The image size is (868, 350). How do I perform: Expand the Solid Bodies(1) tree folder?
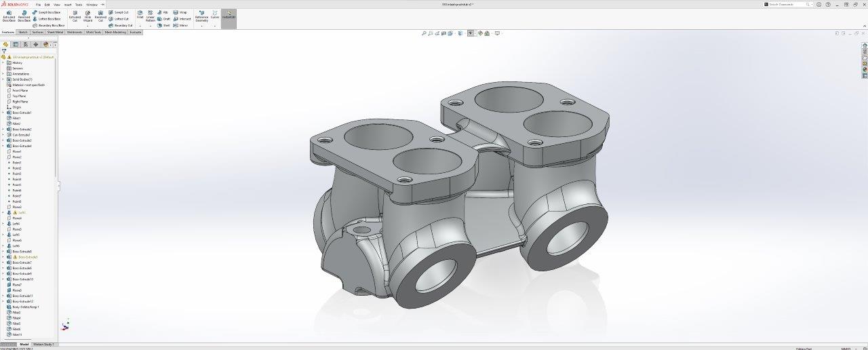tap(3, 79)
